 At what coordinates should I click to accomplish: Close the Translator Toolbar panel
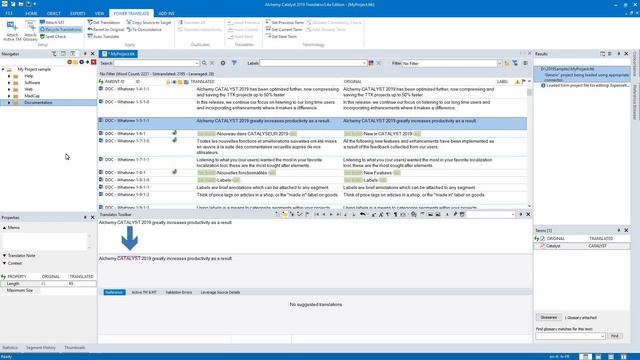(528, 214)
